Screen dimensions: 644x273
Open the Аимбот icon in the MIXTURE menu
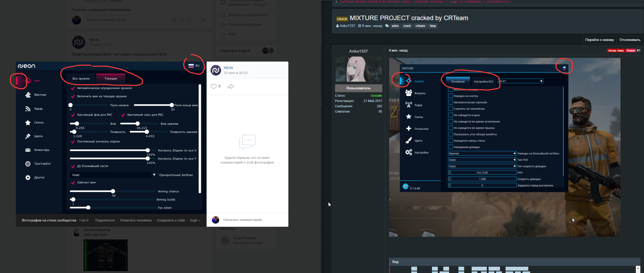click(409, 81)
